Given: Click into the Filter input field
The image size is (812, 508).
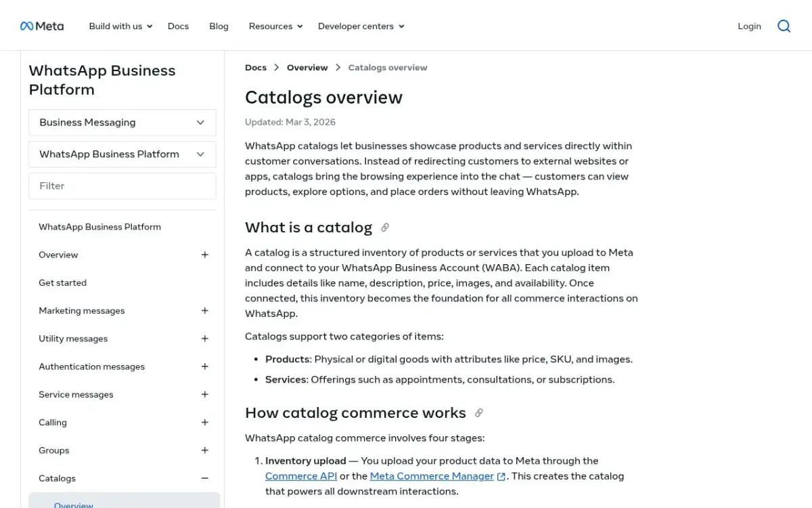Looking at the screenshot, I should point(122,186).
